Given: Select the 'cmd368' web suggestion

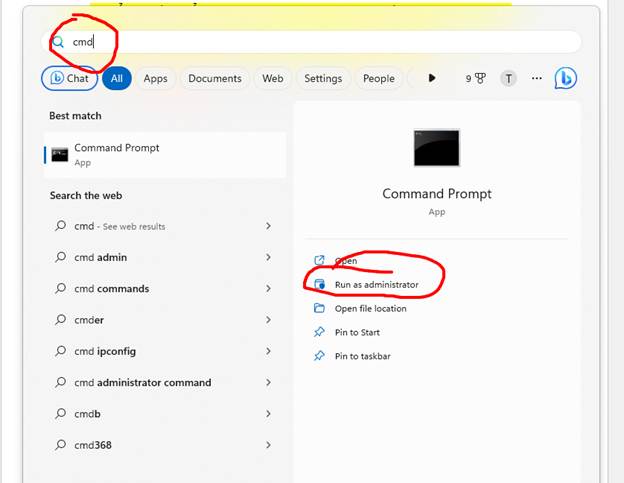Looking at the screenshot, I should click(165, 445).
